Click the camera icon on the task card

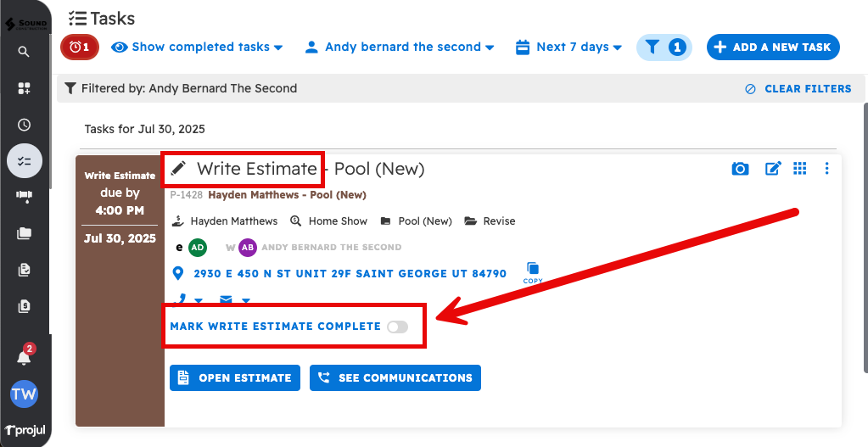pyautogui.click(x=740, y=169)
